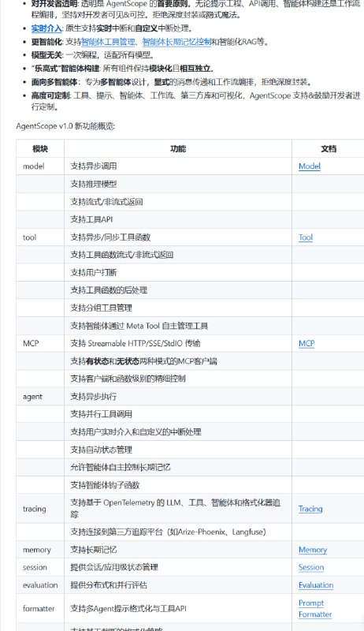Click the model module cell
The image size is (364, 631).
coord(40,166)
